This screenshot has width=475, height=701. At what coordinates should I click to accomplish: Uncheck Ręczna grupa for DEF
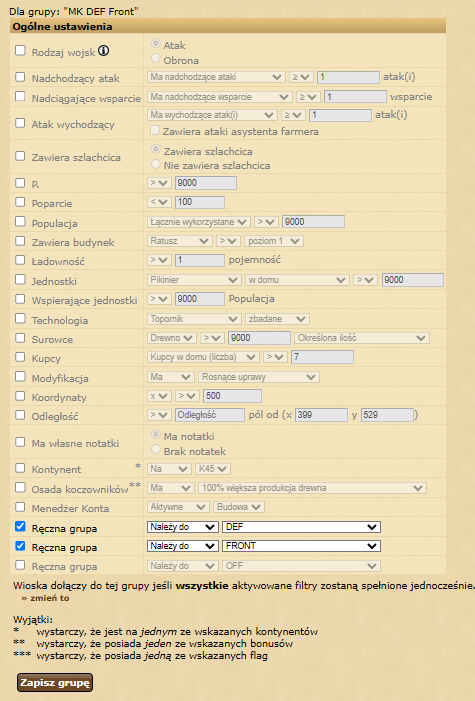coord(20,526)
